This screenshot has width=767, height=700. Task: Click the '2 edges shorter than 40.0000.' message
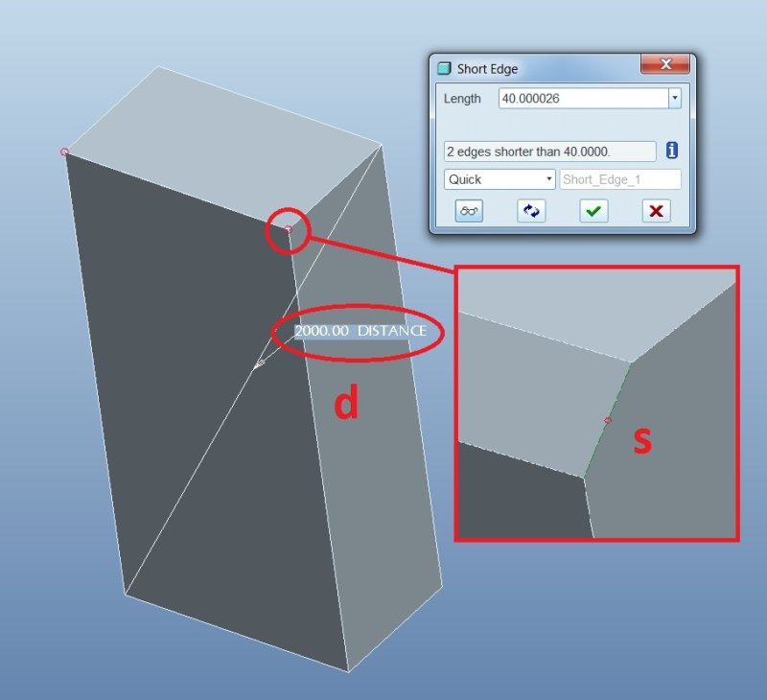549,152
